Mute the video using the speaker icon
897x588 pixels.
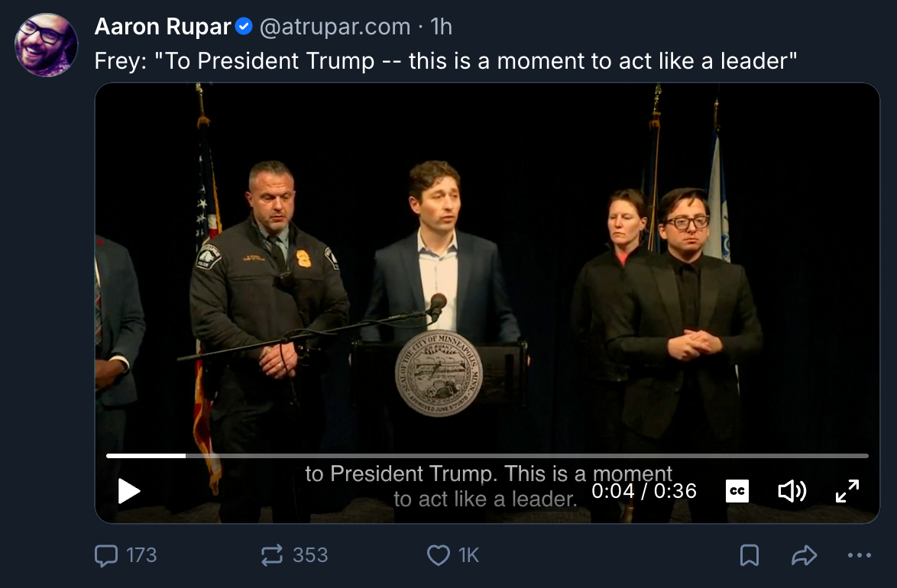pos(792,491)
